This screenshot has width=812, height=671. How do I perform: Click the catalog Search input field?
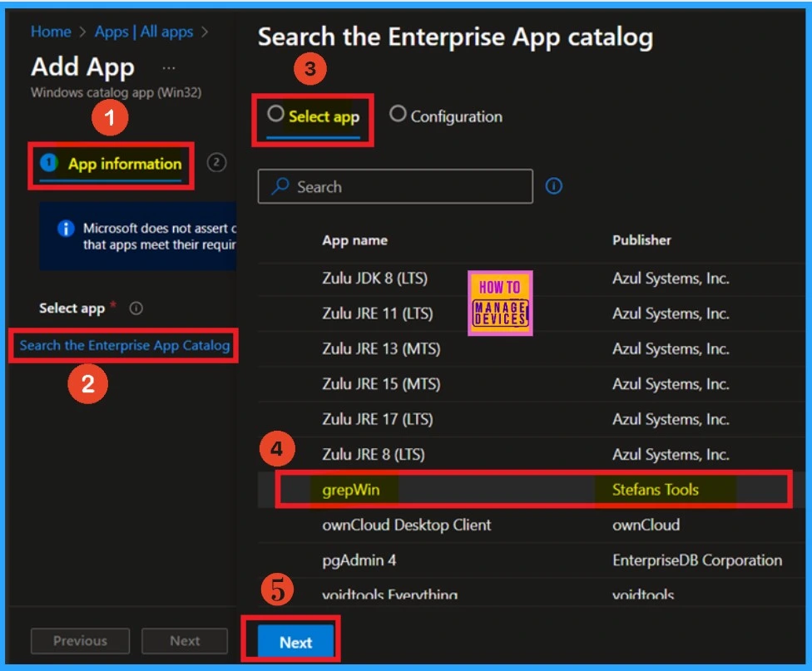[395, 186]
